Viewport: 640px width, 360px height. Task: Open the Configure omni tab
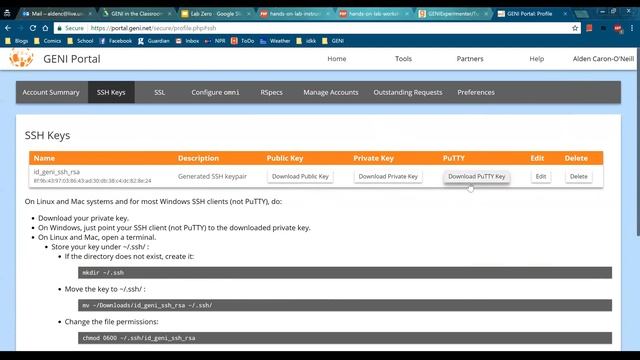point(216,92)
